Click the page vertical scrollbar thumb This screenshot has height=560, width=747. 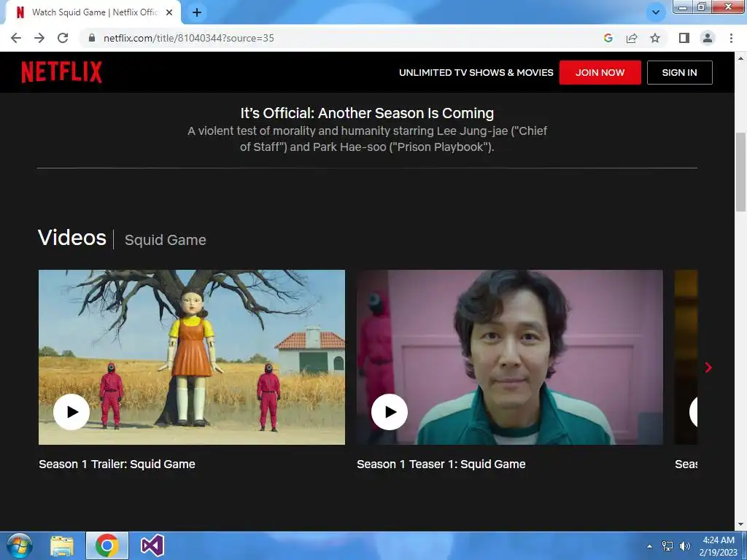pos(740,171)
